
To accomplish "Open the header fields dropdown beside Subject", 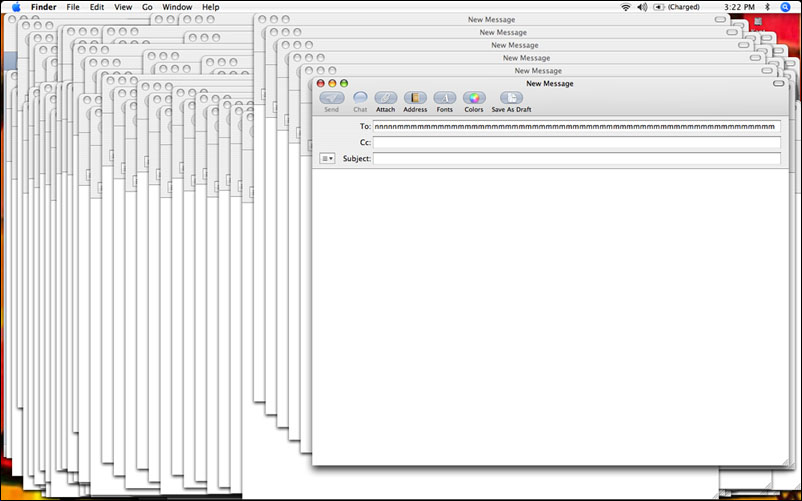I will point(327,158).
